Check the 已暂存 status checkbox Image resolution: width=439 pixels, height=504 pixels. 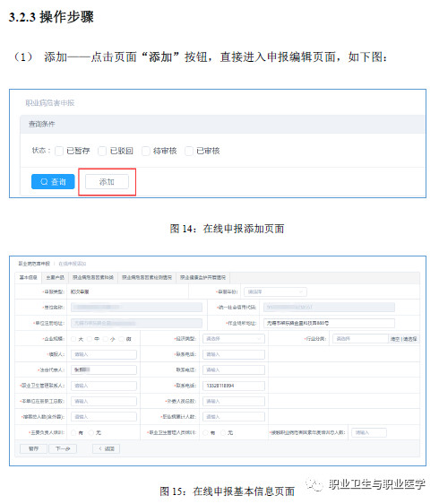[59, 151]
